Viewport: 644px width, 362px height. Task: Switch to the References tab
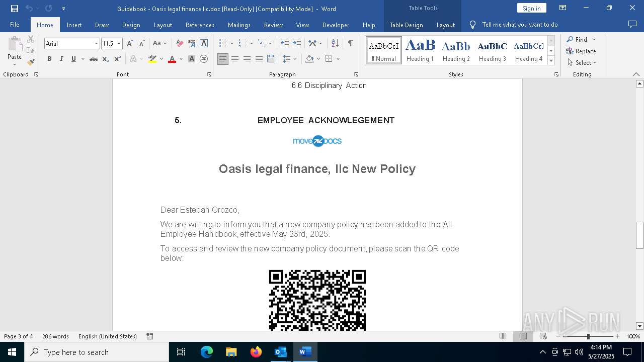pyautogui.click(x=200, y=25)
